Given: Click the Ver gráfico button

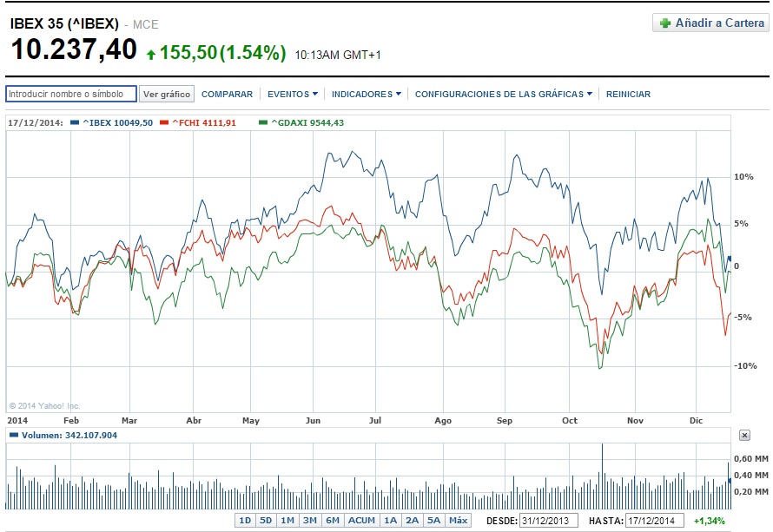Looking at the screenshot, I should [x=167, y=94].
